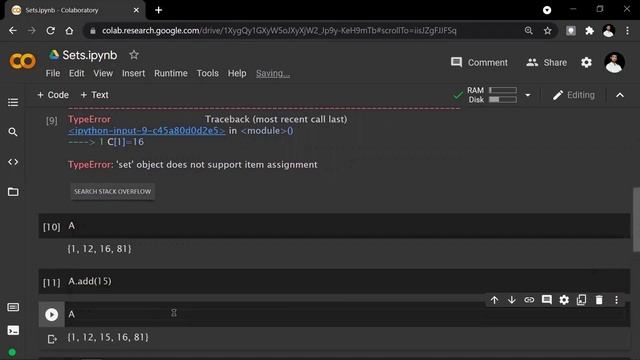Image resolution: width=640 pixels, height=360 pixels.
Task: Run the cell containing A
Action: (x=51, y=314)
